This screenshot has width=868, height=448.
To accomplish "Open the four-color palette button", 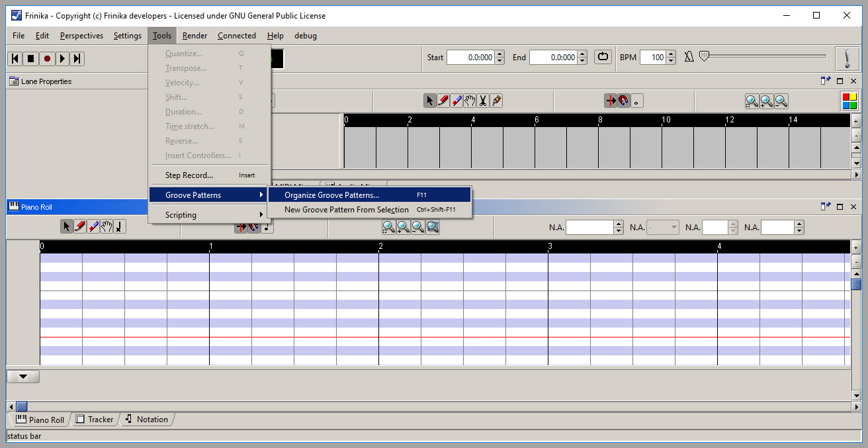I will click(x=849, y=101).
